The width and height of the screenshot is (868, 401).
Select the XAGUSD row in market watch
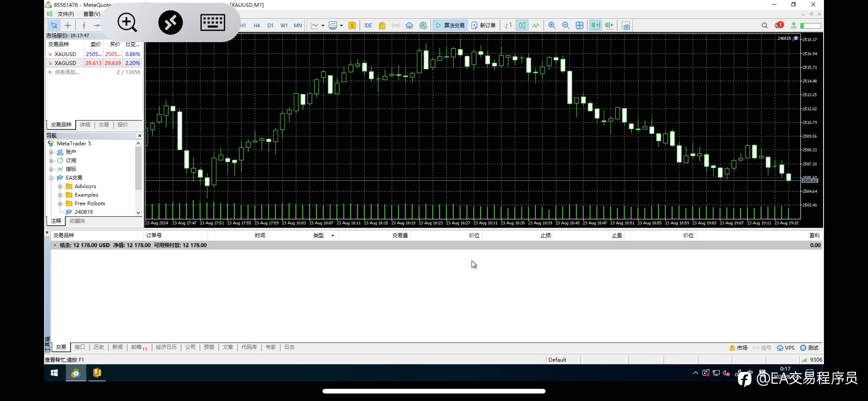(94, 63)
